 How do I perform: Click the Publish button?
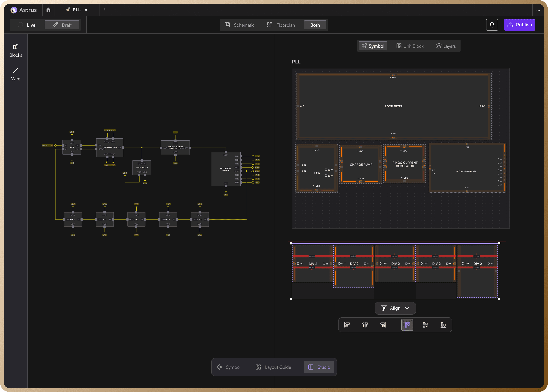[519, 25]
